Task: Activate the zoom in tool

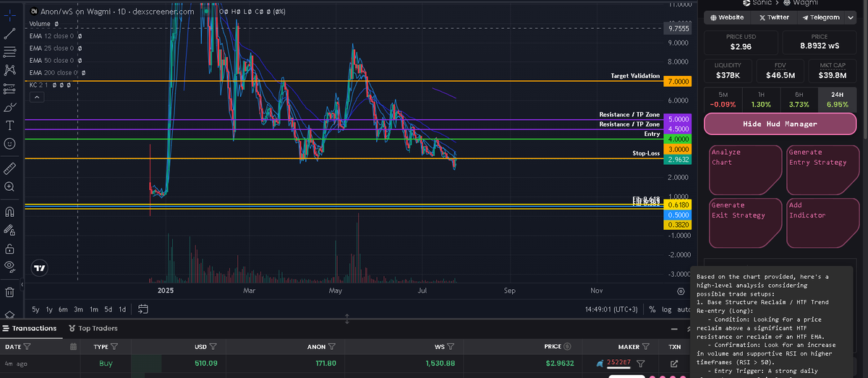Action: click(10, 186)
